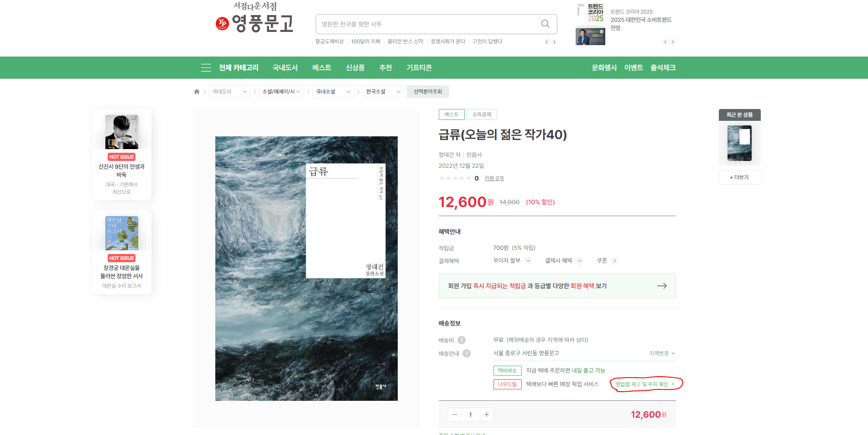868x435 pixels.
Task: Open the 리뷰 0개 link
Action: [493, 178]
